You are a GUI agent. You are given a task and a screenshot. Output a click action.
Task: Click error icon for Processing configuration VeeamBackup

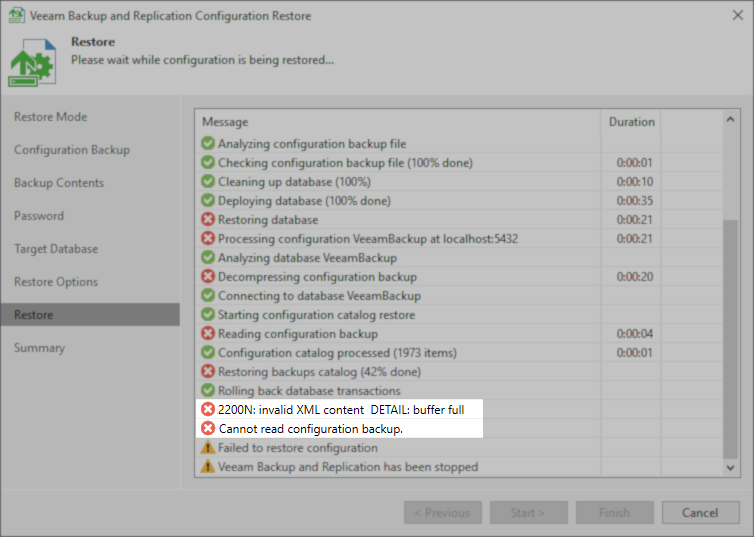(x=208, y=238)
